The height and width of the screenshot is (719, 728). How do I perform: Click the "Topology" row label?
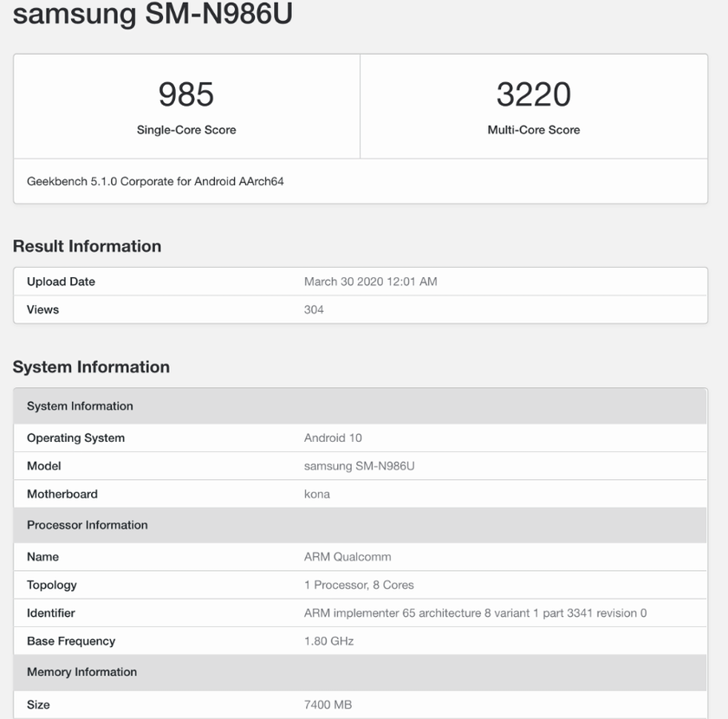(x=51, y=585)
